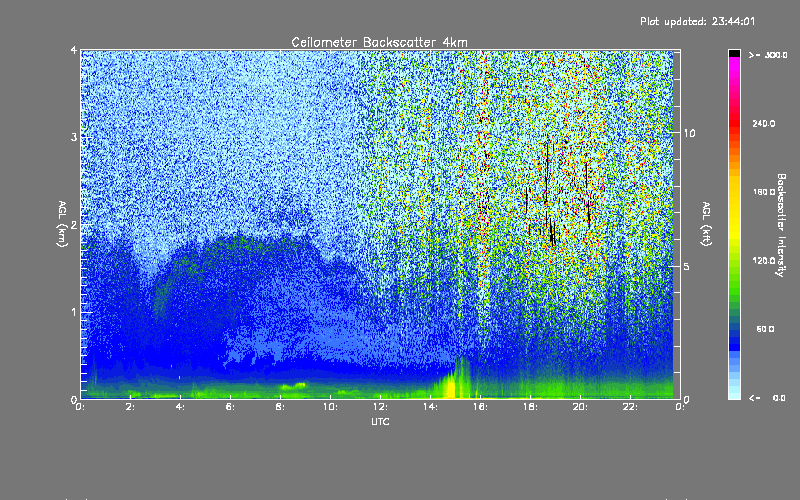Click the blue 60.0 region of colorbar
800x500 pixels.
click(734, 330)
